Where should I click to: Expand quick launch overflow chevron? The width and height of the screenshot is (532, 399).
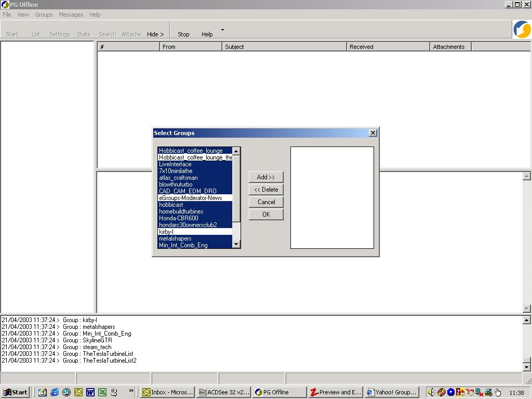[x=131, y=391]
